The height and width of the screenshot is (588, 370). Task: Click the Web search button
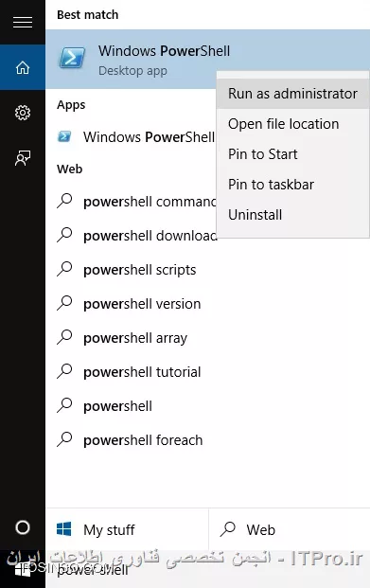pos(290,529)
